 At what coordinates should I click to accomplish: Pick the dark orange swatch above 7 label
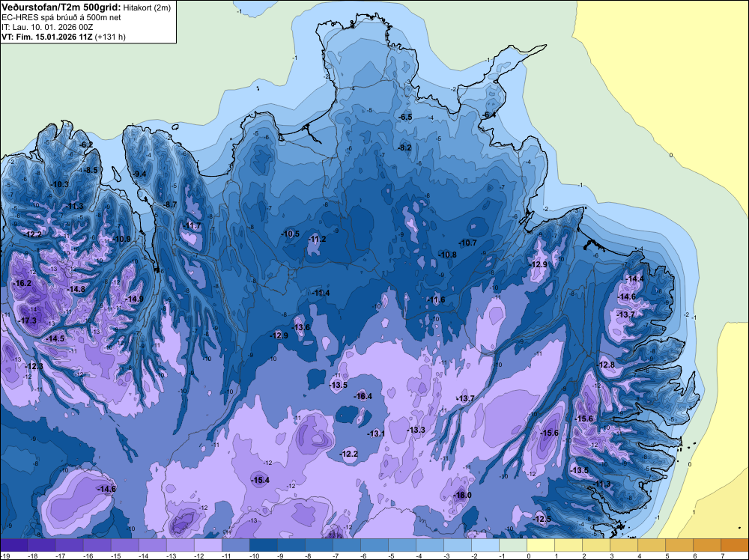(735, 545)
